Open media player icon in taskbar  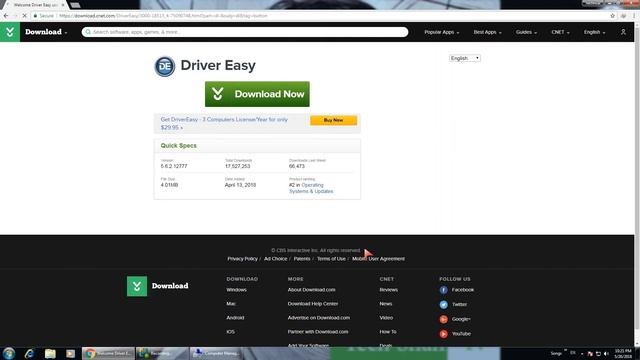(x=70, y=353)
